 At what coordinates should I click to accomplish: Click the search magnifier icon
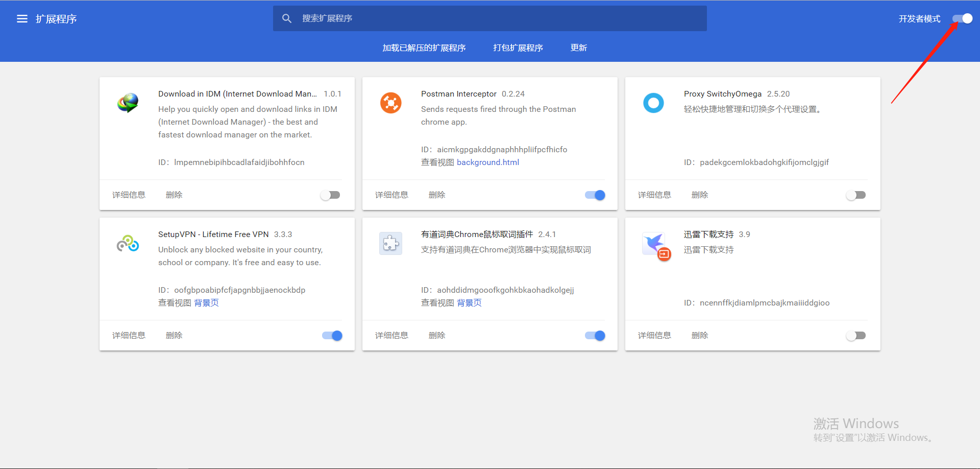point(287,18)
